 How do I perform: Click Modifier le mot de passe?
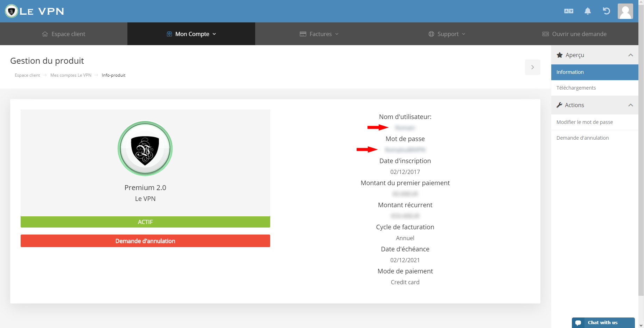595,122
